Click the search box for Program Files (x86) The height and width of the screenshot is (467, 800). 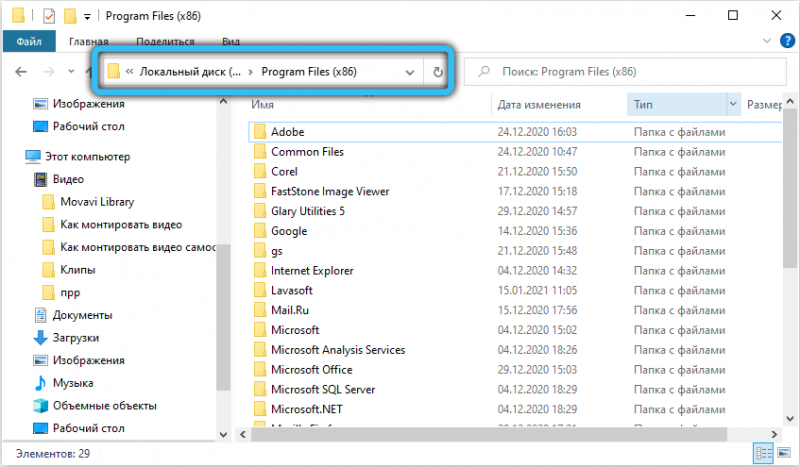click(625, 72)
